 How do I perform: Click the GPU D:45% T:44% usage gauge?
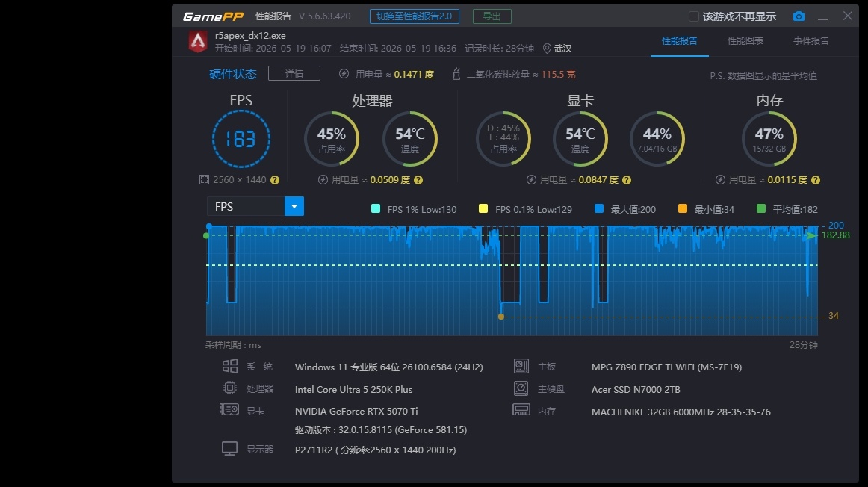tap(503, 139)
